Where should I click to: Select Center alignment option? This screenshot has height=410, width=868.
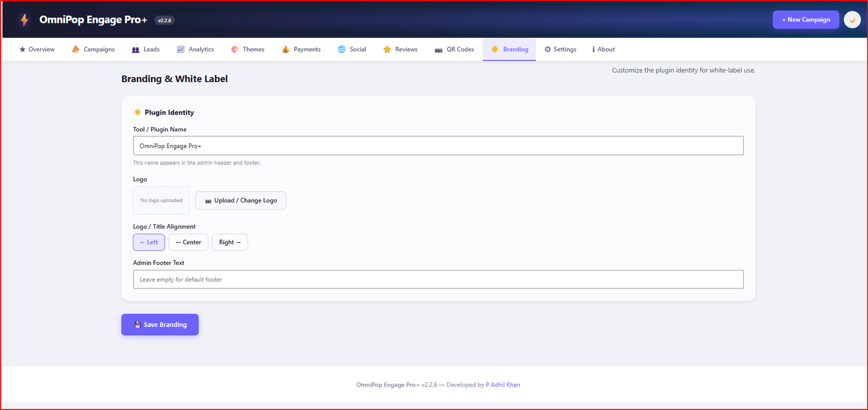188,242
